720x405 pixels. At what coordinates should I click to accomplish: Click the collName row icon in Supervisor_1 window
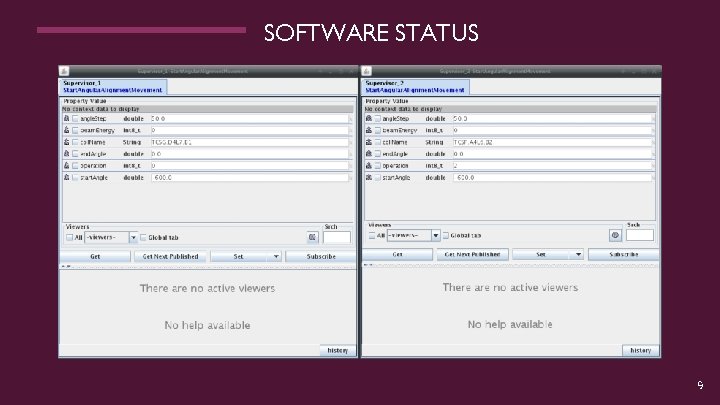[x=67, y=142]
